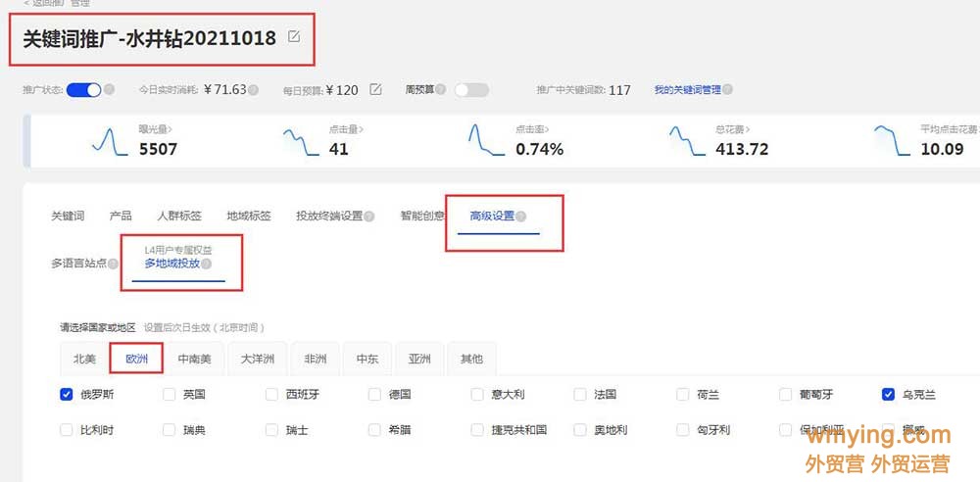Open the 投放终端设置 tab
This screenshot has height=482, width=980.
[x=329, y=217]
